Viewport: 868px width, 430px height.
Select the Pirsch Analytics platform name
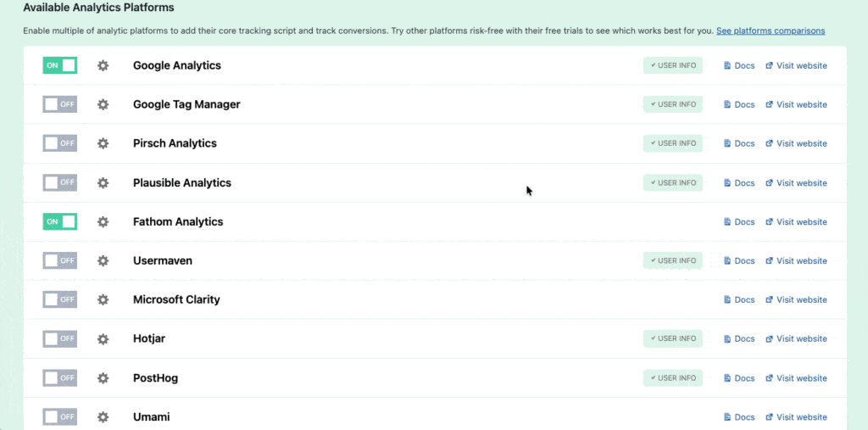pyautogui.click(x=175, y=143)
